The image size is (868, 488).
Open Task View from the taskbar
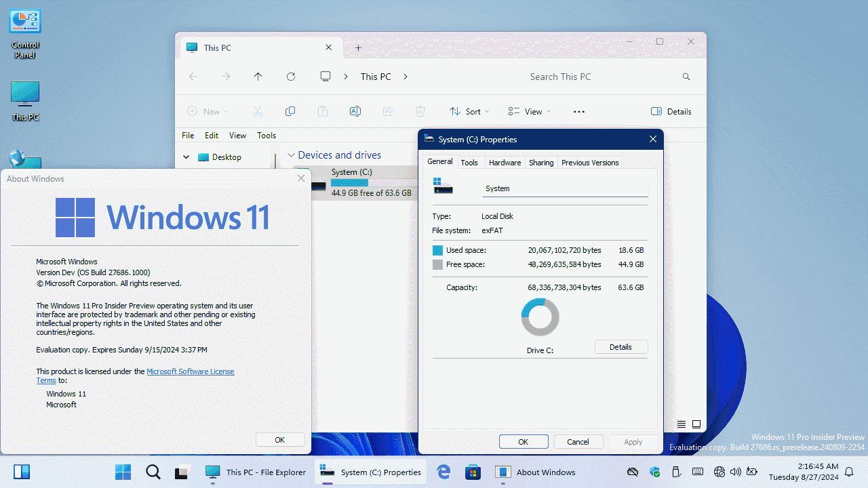click(x=182, y=472)
